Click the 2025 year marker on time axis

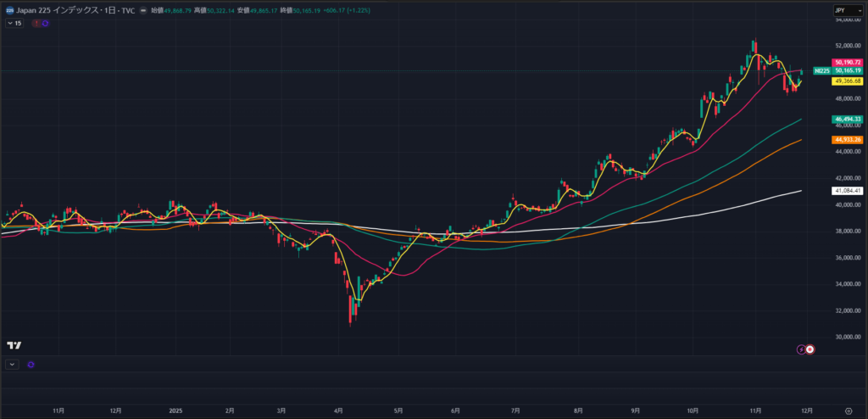tap(175, 410)
